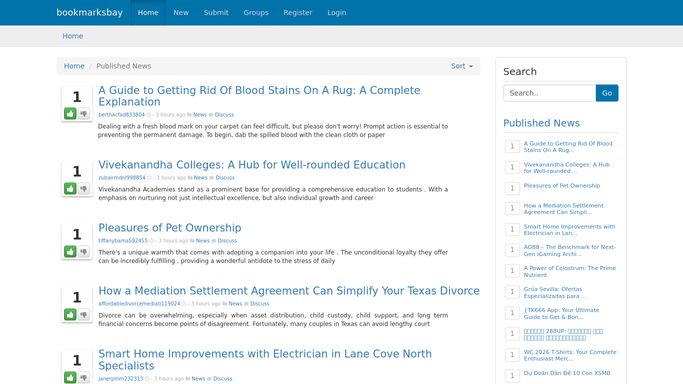Open sidebar link Smart Home Improvements with Electrician

pyautogui.click(x=569, y=230)
